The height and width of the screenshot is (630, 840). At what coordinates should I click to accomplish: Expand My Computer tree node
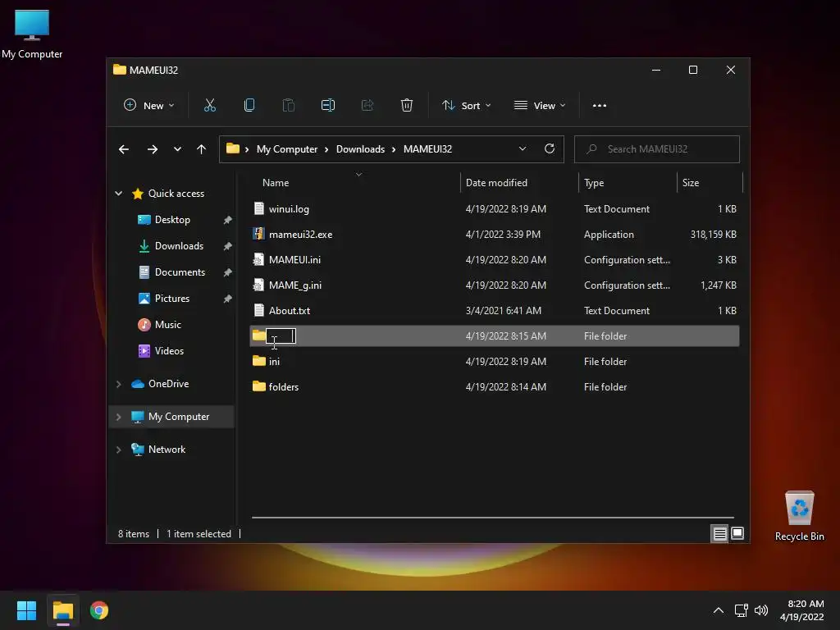point(118,417)
